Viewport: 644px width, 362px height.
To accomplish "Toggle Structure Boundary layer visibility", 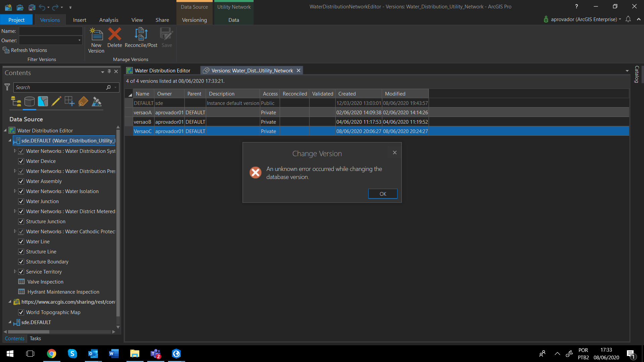I will coord(21,262).
